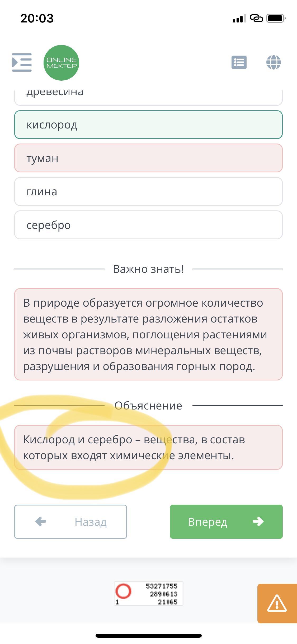
Task: Open the lesson list icon
Action: tap(239, 62)
